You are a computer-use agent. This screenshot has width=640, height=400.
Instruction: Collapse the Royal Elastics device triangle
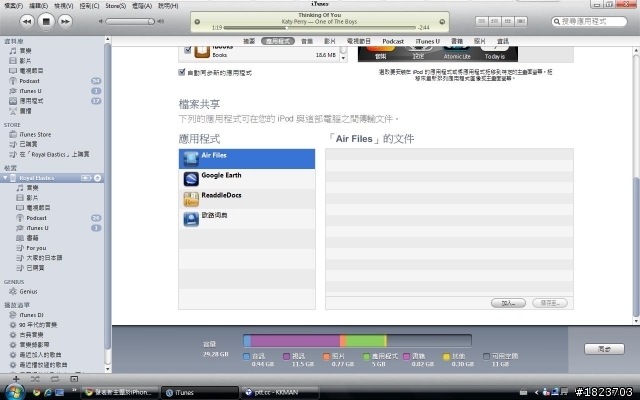pos(5,178)
